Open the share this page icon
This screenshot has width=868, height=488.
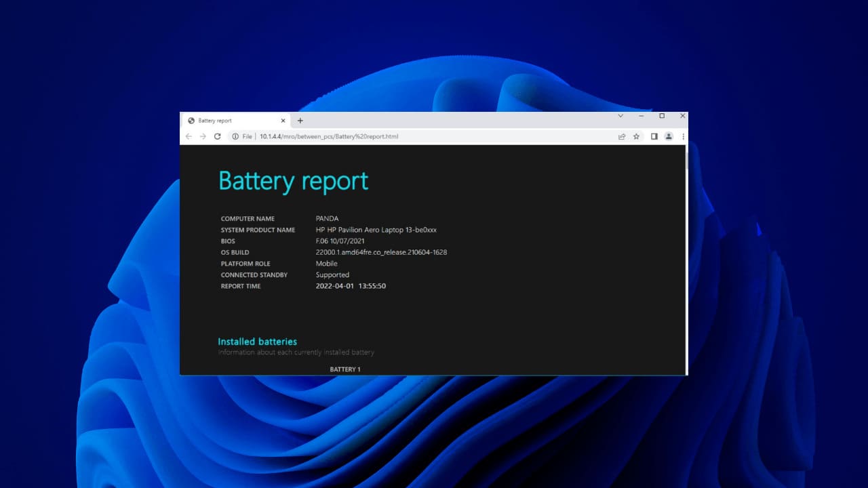622,136
